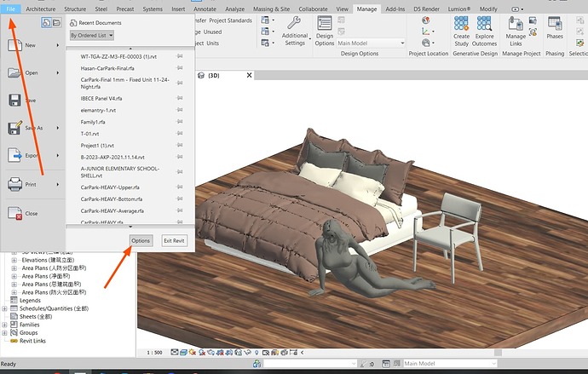The height and width of the screenshot is (374, 588).
Task: Show Open Documents view toggle
Action: 56,23
